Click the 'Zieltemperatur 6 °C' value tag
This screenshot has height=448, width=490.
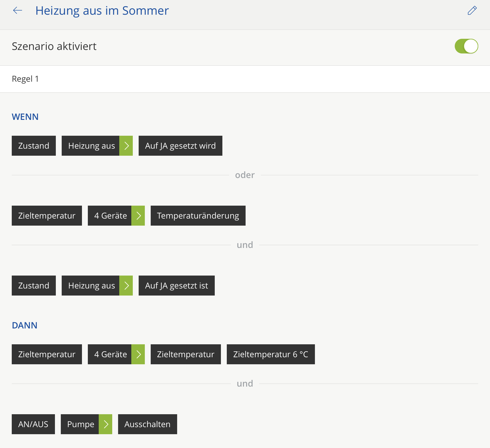tap(271, 354)
